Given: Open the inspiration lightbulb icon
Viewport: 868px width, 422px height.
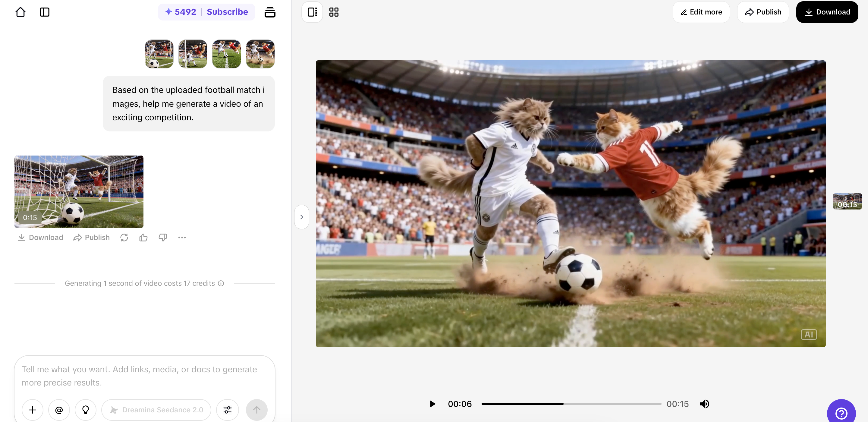Looking at the screenshot, I should [85, 410].
